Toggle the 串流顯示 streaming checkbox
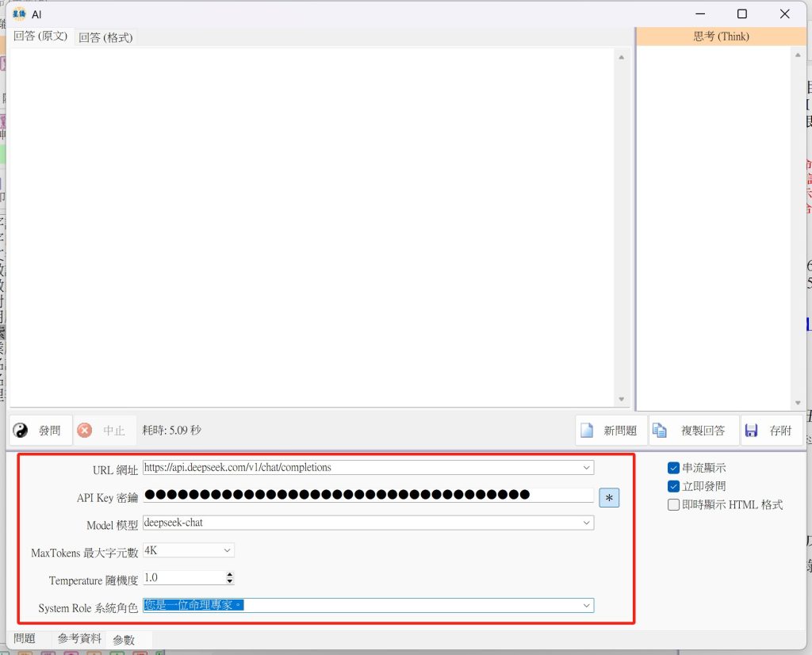Image resolution: width=812 pixels, height=655 pixels. point(674,468)
